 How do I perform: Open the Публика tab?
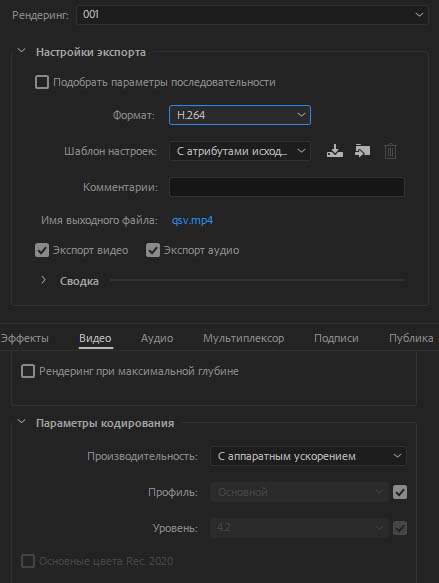pyautogui.click(x=411, y=338)
